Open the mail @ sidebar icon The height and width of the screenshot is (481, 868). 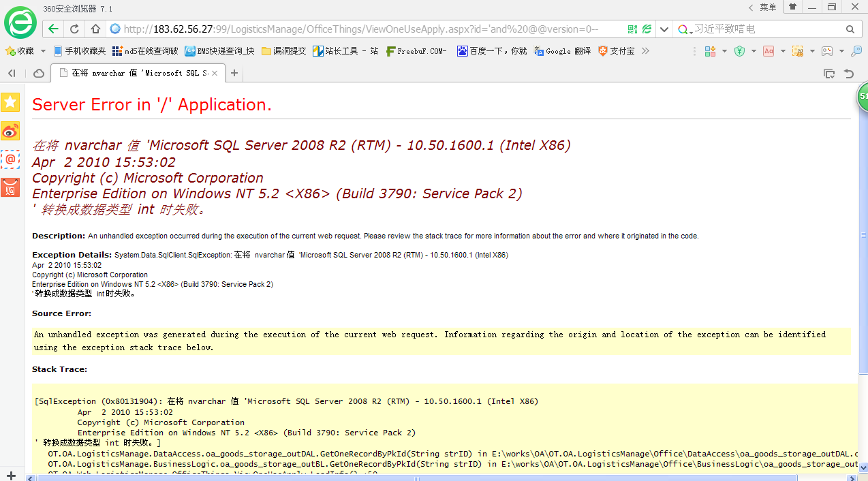[x=10, y=159]
